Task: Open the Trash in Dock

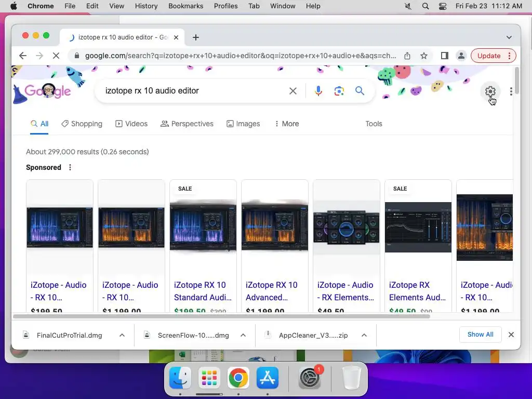Action: (x=352, y=378)
